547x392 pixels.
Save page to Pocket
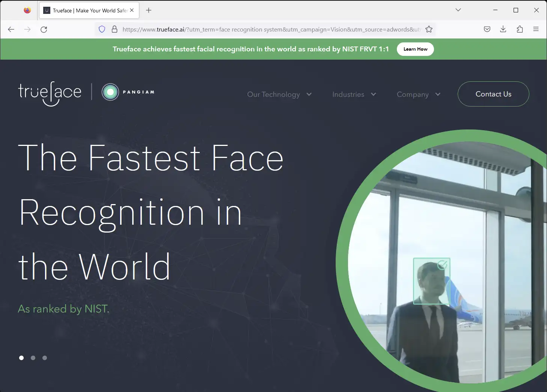(487, 29)
